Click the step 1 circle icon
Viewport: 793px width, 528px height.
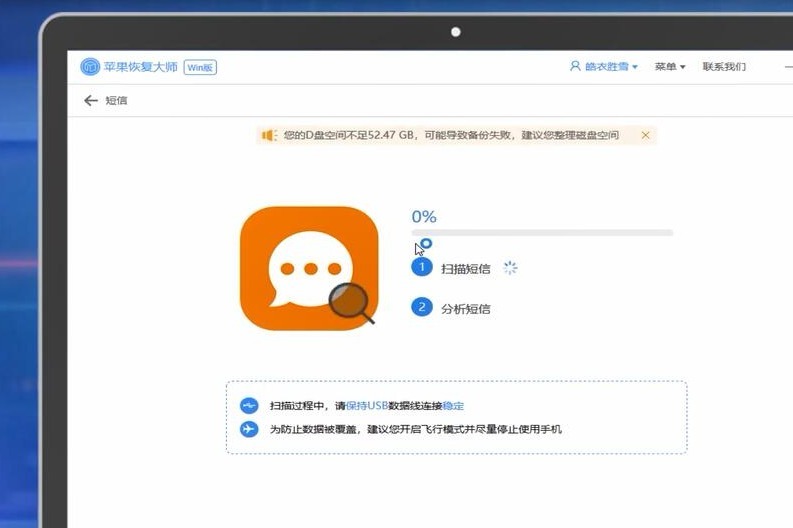pos(422,267)
